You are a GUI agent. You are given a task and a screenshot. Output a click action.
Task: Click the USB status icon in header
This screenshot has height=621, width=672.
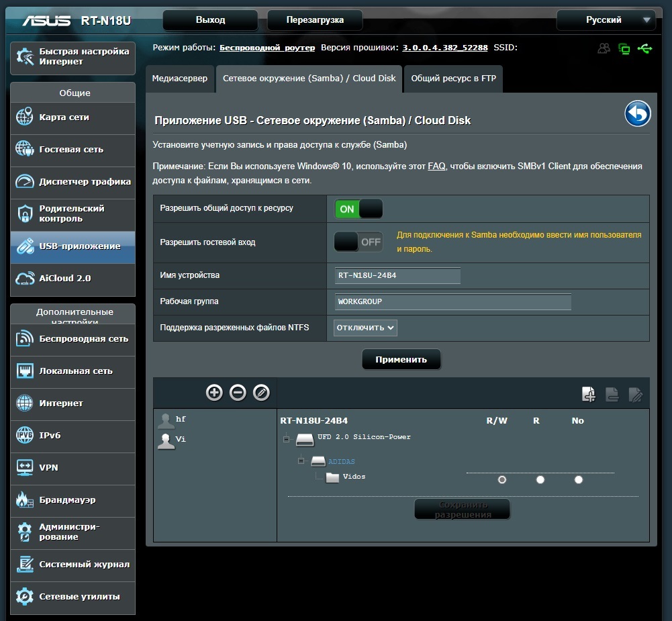coord(645,48)
